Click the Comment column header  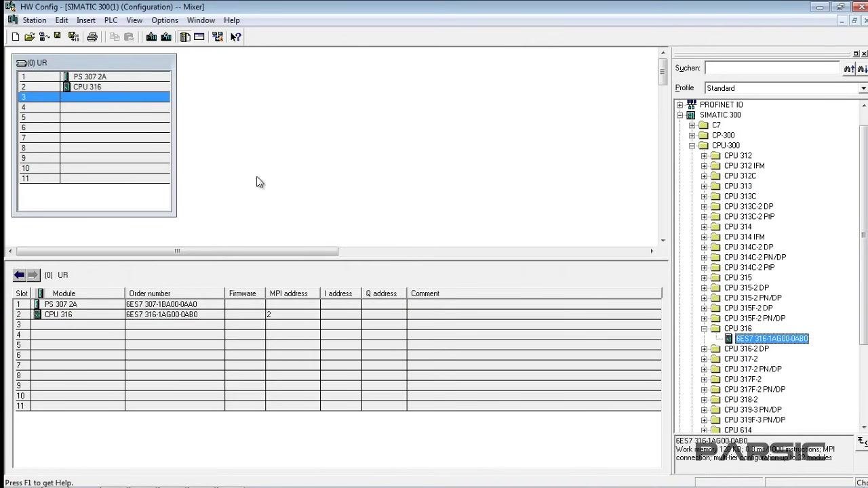[534, 293]
